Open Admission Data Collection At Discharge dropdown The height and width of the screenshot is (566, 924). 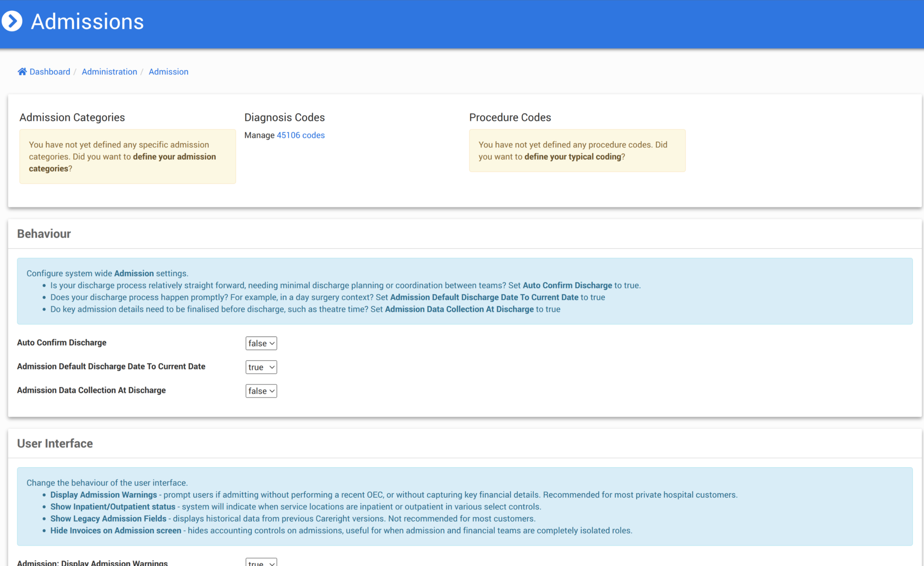coord(261,391)
